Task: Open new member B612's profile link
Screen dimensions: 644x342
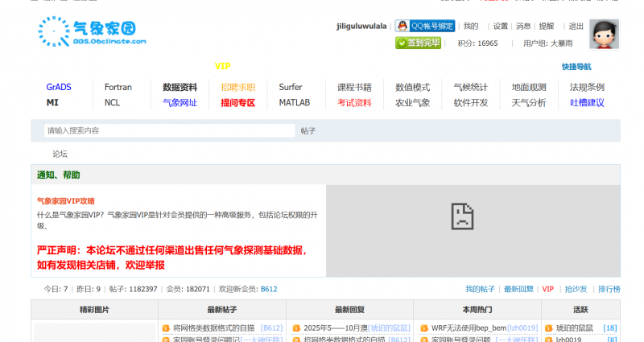Action: click(269, 289)
